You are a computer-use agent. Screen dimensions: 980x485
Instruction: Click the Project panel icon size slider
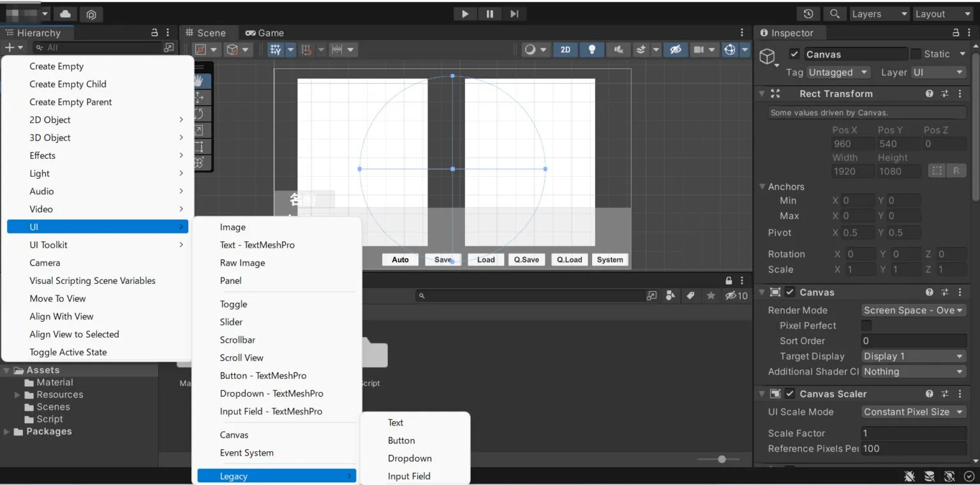(721, 459)
